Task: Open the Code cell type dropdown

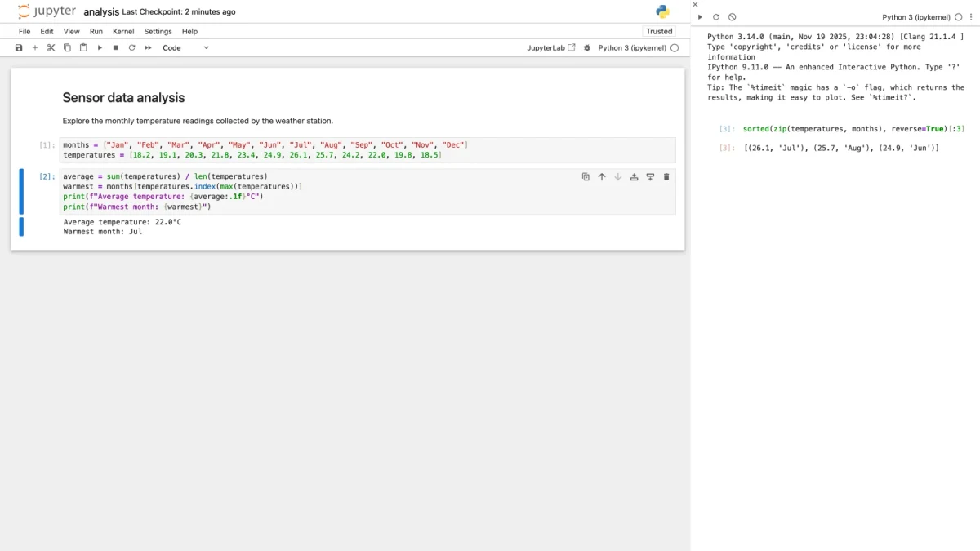Action: click(185, 47)
